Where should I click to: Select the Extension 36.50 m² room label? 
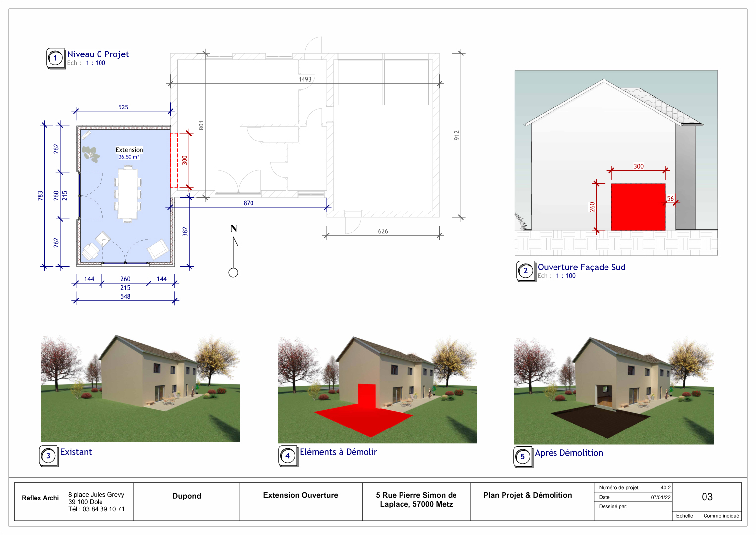click(x=129, y=153)
